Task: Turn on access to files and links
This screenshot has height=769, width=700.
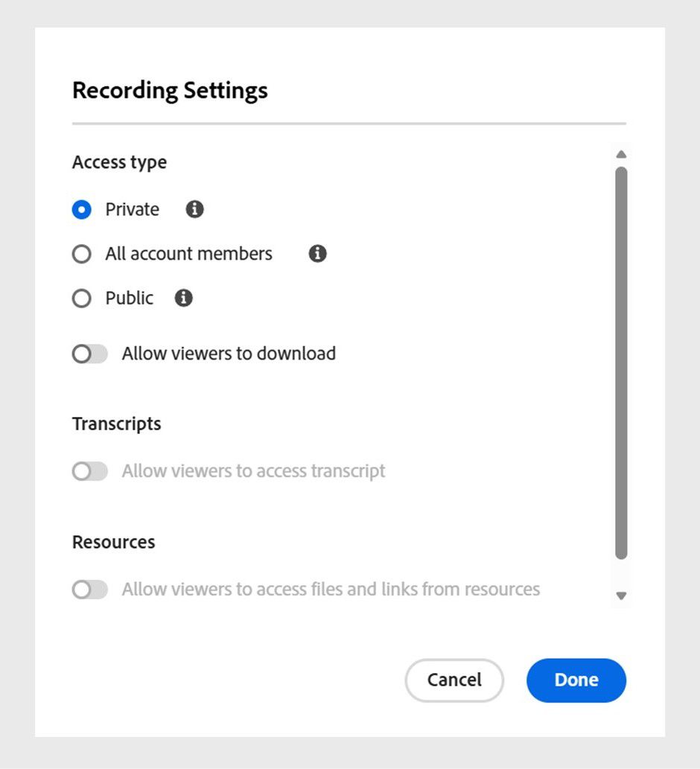Action: click(89, 590)
